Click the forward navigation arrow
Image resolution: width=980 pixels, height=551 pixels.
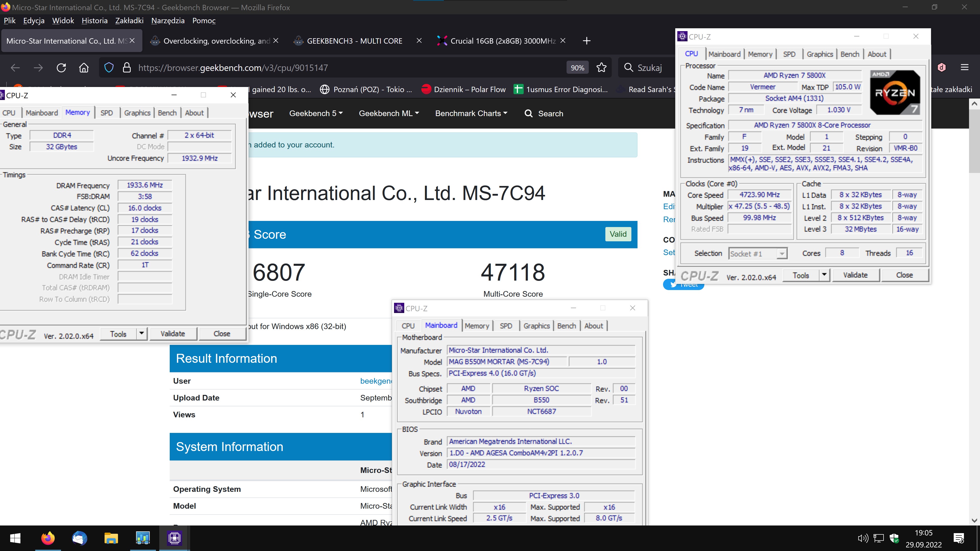(38, 68)
